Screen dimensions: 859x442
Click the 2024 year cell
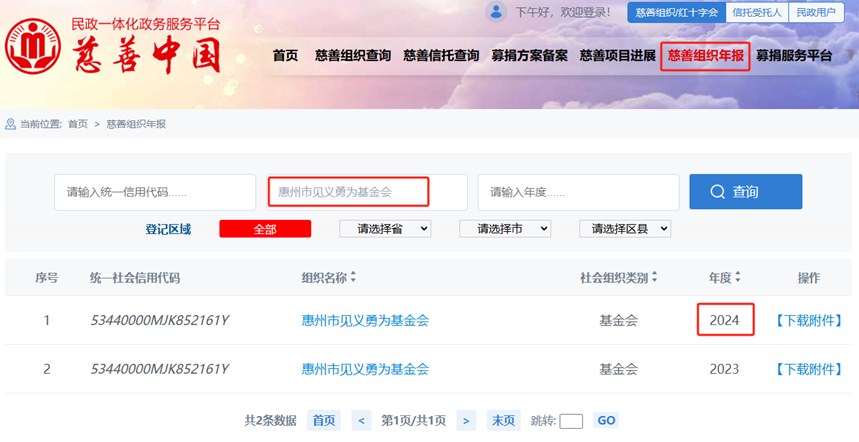click(725, 320)
